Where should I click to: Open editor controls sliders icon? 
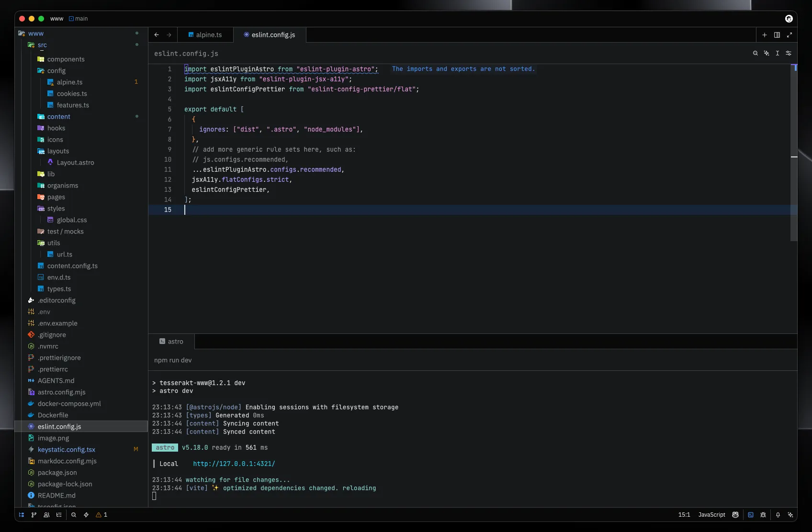(789, 53)
